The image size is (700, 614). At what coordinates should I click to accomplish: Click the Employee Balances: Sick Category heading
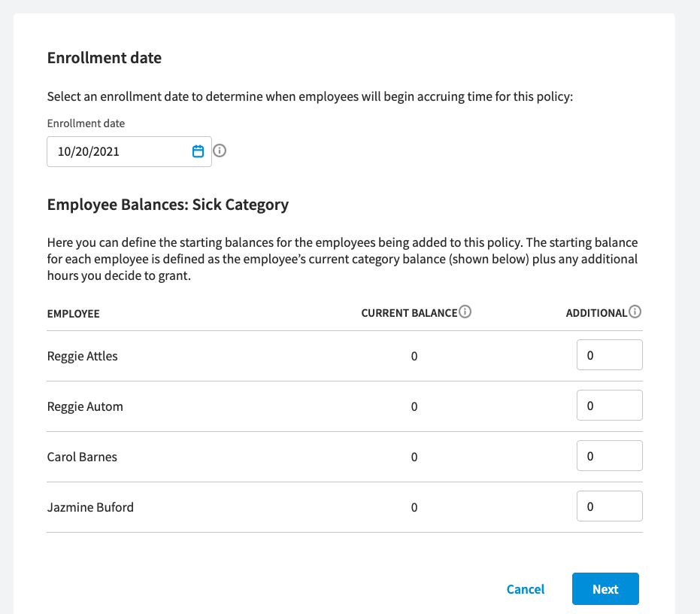click(168, 205)
